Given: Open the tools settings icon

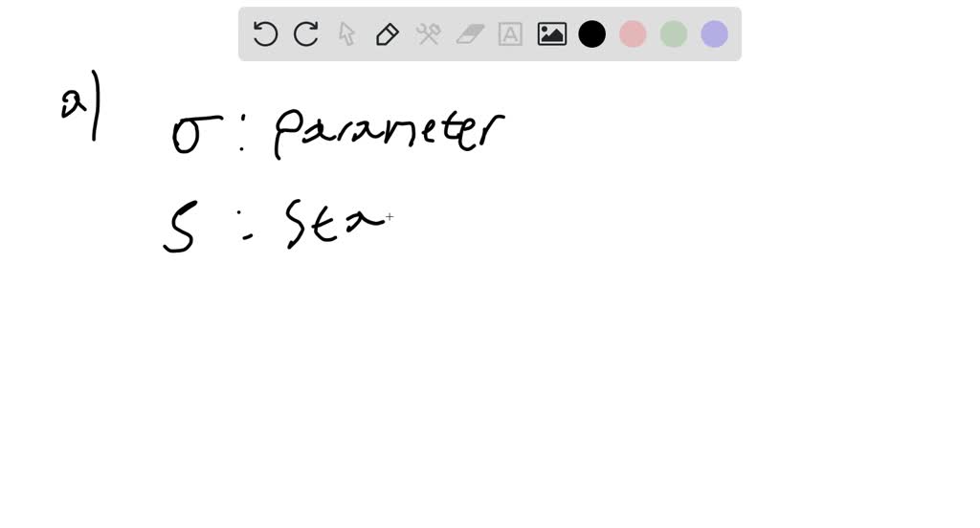Looking at the screenshot, I should pos(428,33).
